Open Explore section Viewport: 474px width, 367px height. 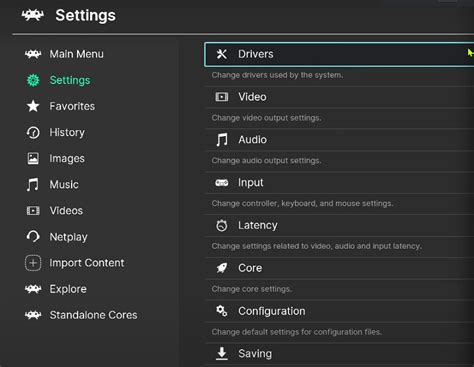point(68,289)
